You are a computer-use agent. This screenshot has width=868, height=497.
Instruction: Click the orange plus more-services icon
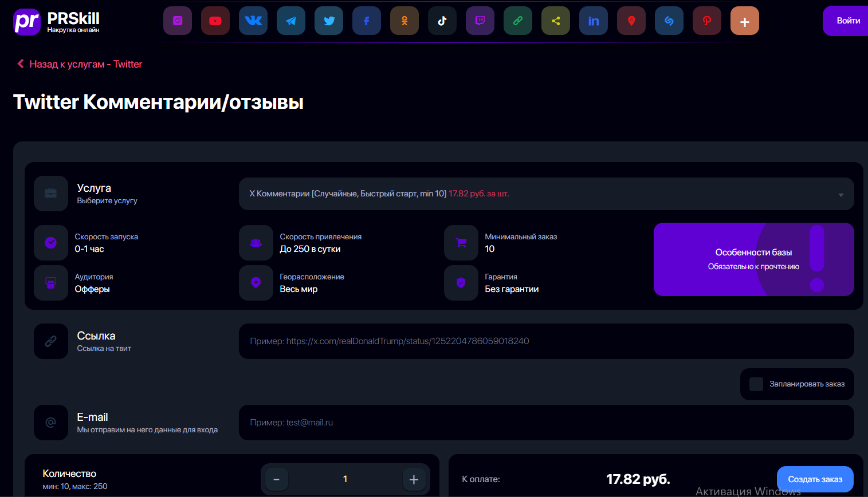coord(745,21)
